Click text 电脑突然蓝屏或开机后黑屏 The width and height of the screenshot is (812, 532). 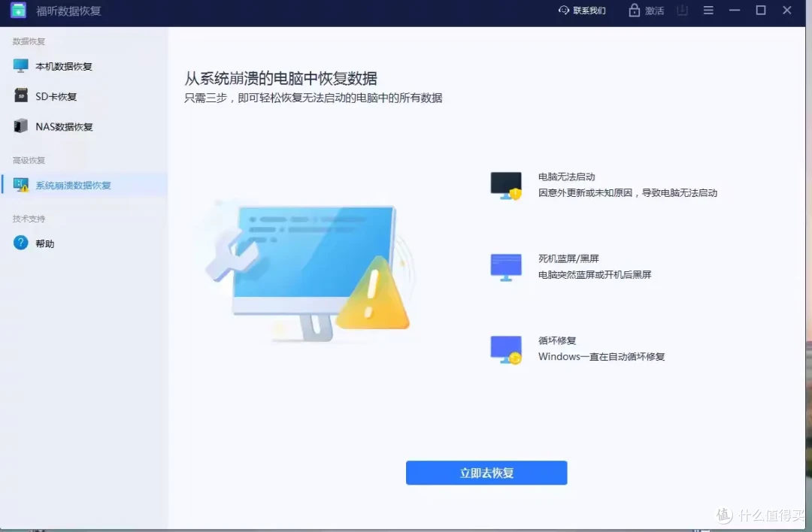(595, 275)
